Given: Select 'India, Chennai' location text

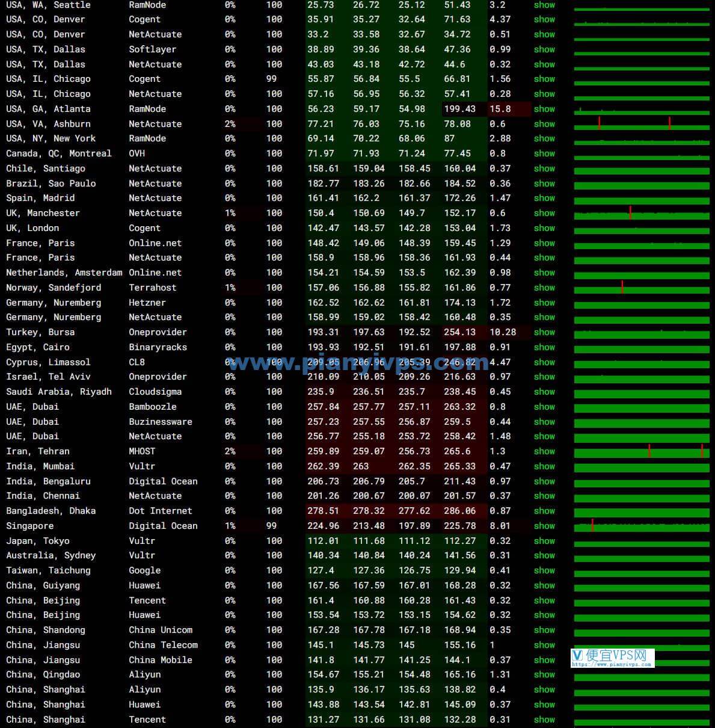Looking at the screenshot, I should (43, 496).
